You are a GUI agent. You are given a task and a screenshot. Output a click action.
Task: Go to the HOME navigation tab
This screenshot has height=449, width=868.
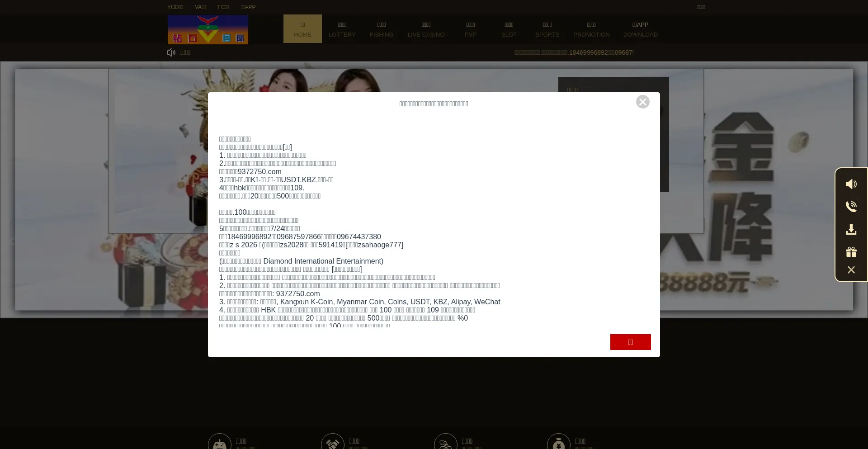click(x=302, y=29)
